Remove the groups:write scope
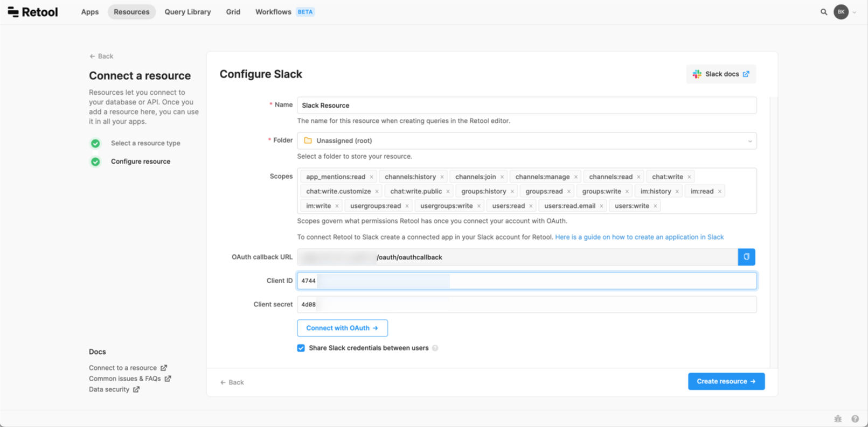This screenshot has height=427, width=868. (627, 191)
